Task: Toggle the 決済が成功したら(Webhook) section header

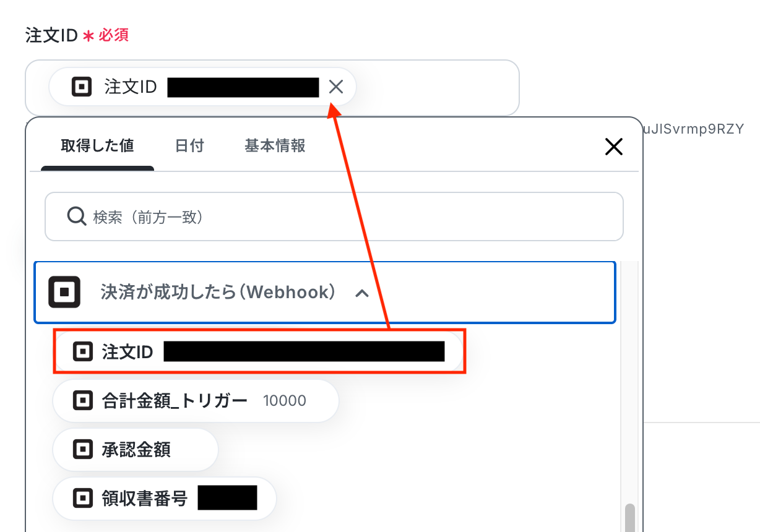Action: coord(325,292)
